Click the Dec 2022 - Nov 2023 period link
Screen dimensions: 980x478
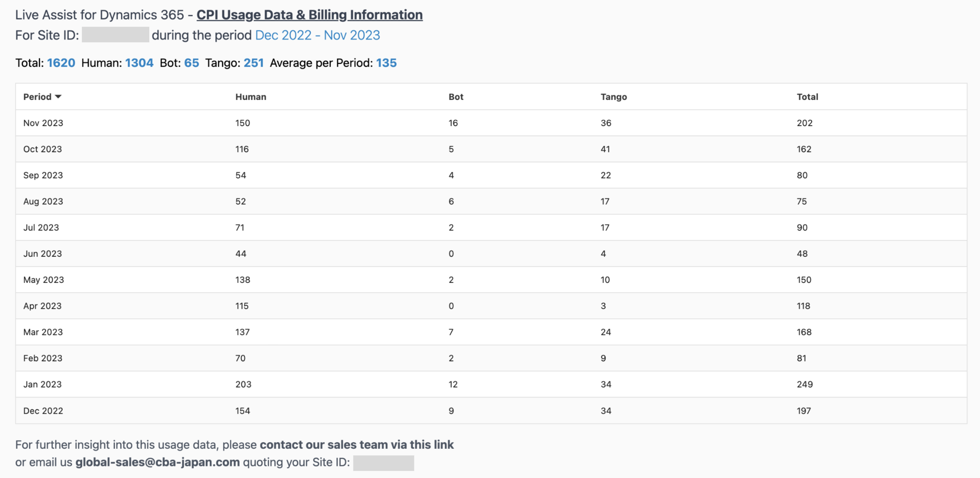[317, 35]
